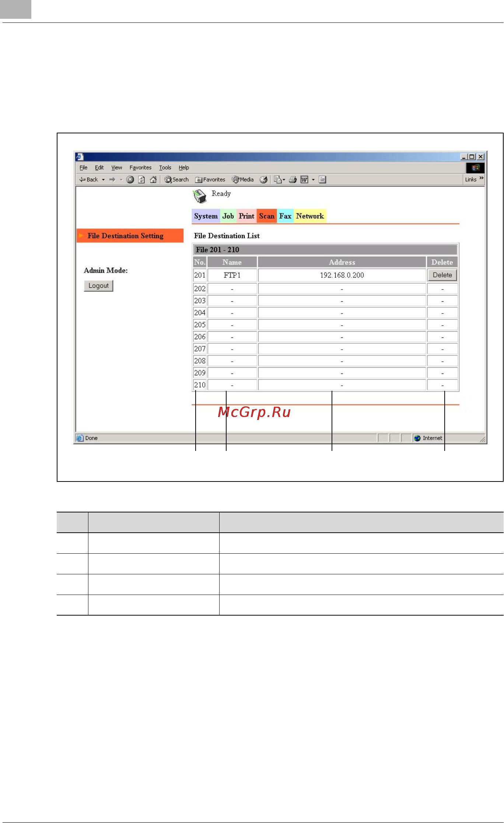Click the Done status page icon
The width and height of the screenshot is (504, 823).
pos(80,438)
